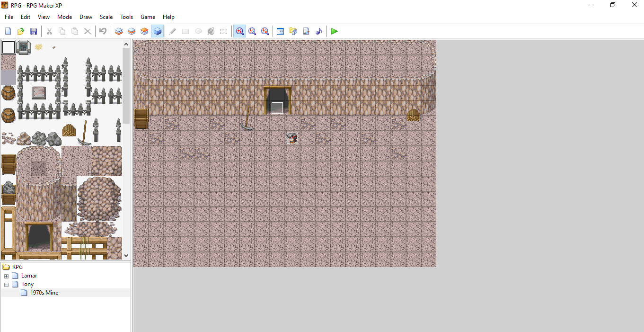Select the RPG root folder

click(17, 267)
